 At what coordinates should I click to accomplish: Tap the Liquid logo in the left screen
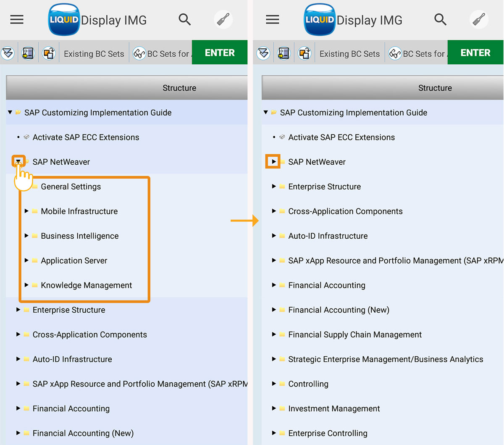coord(64,20)
